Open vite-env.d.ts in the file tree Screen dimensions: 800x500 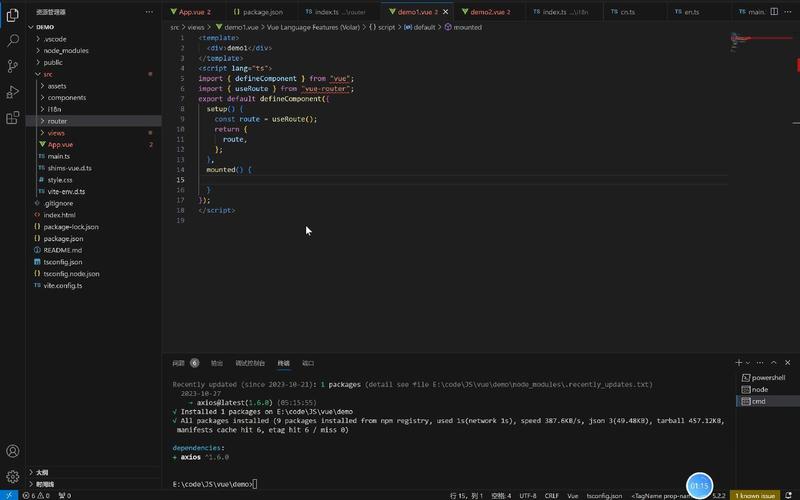[94, 191]
